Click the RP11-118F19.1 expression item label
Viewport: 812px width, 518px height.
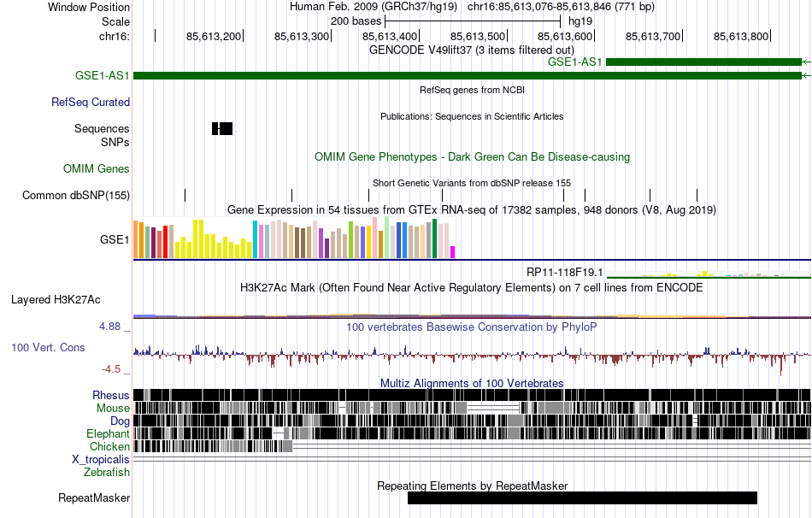(564, 273)
